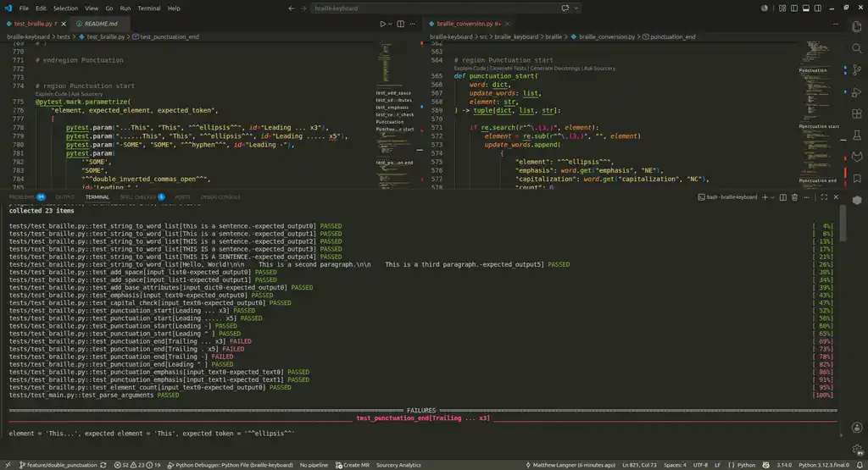Open more actions in terminal panel
Image resolution: width=868 pixels, height=470 pixels.
[x=807, y=196]
